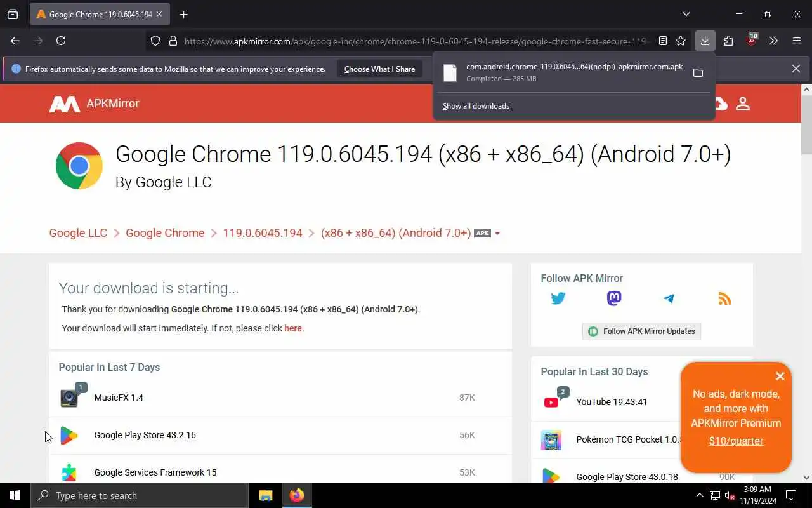The image size is (812, 508).
Task: Open (x86 + x86_64) (Android 7.0+) breadcrumb
Action: (396, 233)
